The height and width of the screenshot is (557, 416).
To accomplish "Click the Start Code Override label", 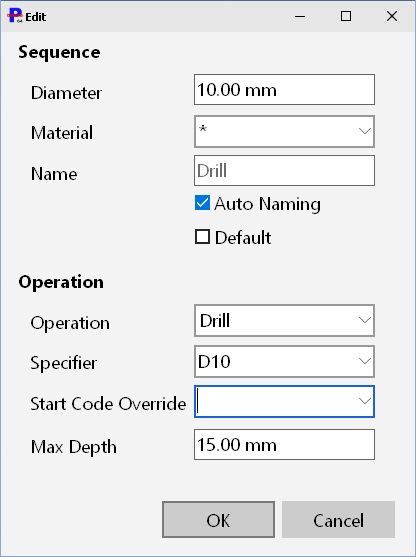I will pos(108,404).
